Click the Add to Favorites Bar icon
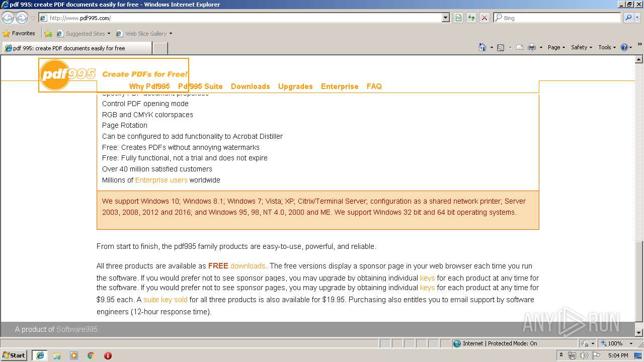 [48, 34]
